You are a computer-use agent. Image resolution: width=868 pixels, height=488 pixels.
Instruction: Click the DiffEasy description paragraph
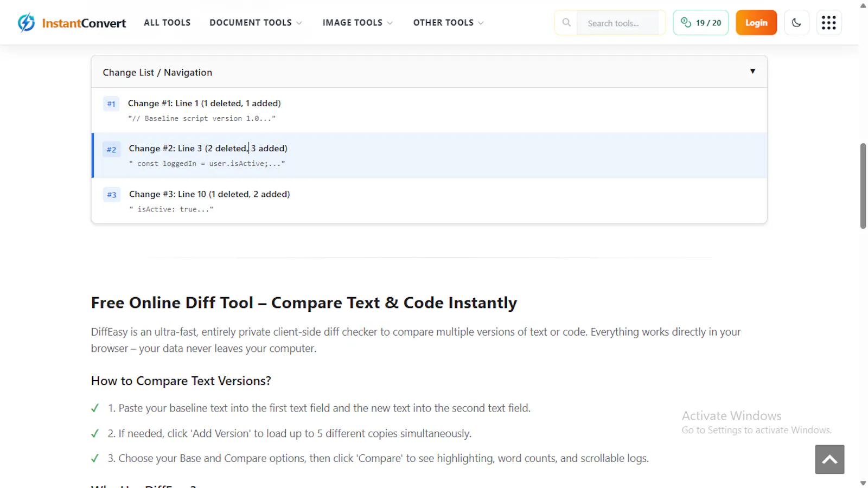pyautogui.click(x=416, y=340)
